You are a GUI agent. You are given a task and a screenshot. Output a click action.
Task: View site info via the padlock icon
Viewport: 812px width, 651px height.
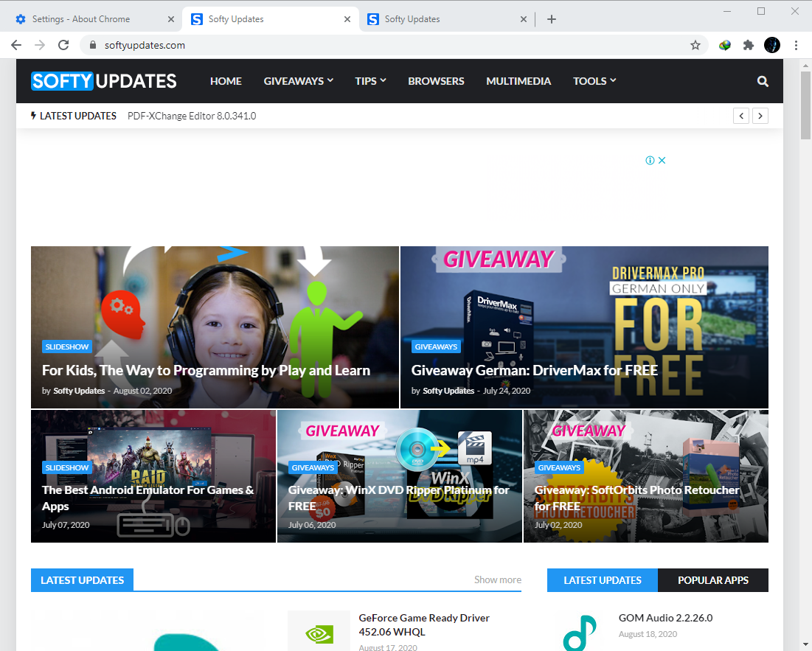(x=93, y=45)
